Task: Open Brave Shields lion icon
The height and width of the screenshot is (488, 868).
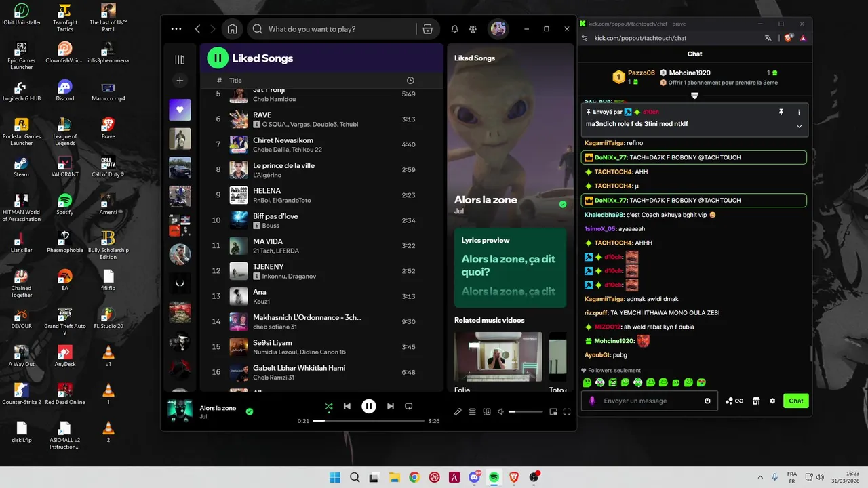Action: click(x=789, y=38)
